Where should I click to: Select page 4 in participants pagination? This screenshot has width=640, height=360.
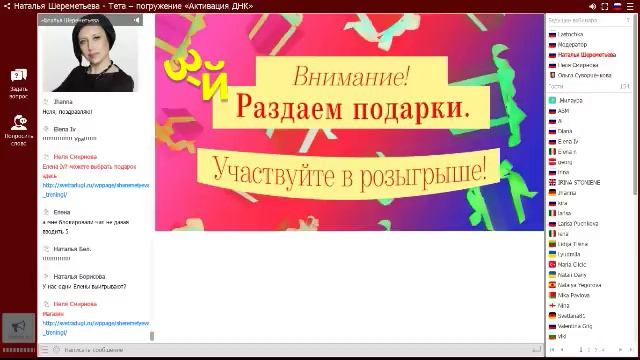click(603, 350)
